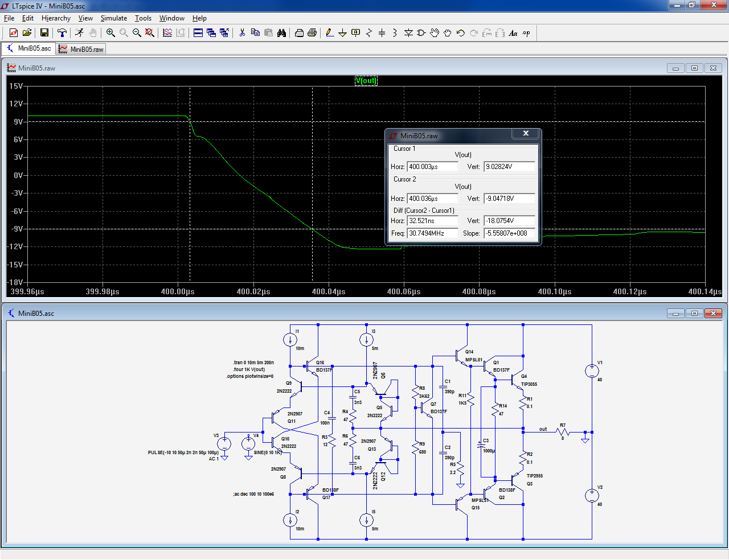Click the 0V label on vertical axis
This screenshot has height=560, width=729.
click(18, 175)
